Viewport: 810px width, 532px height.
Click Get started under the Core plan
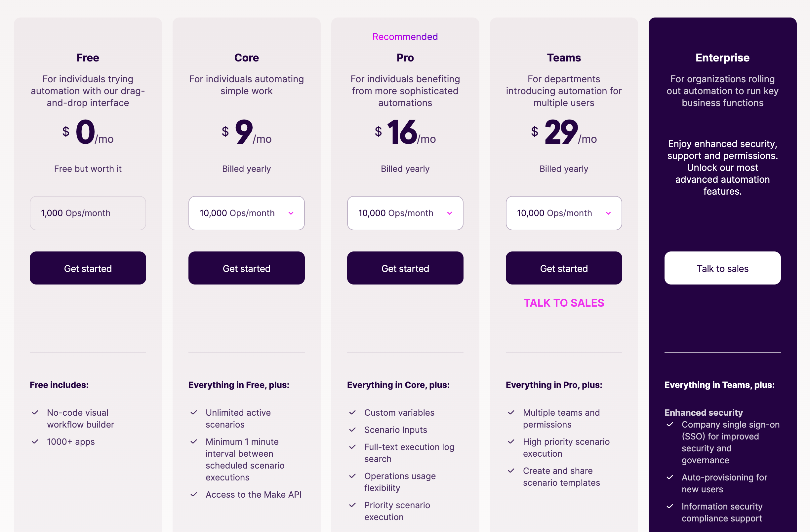246,268
